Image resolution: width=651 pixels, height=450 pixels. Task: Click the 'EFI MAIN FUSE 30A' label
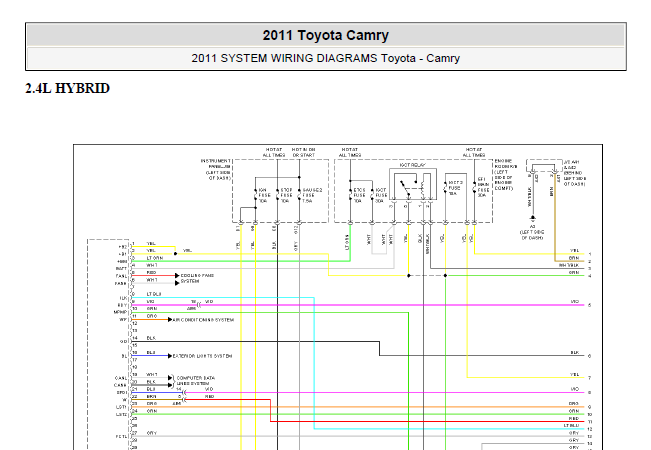coord(482,187)
